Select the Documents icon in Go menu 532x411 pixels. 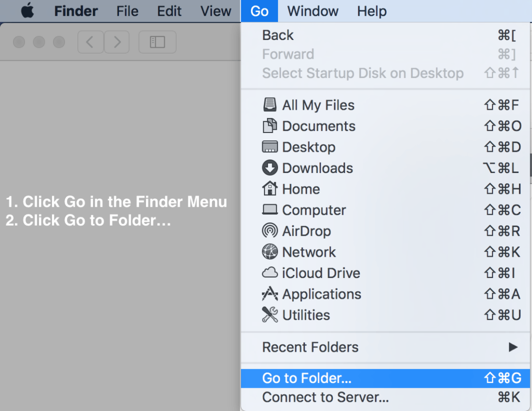pos(270,126)
